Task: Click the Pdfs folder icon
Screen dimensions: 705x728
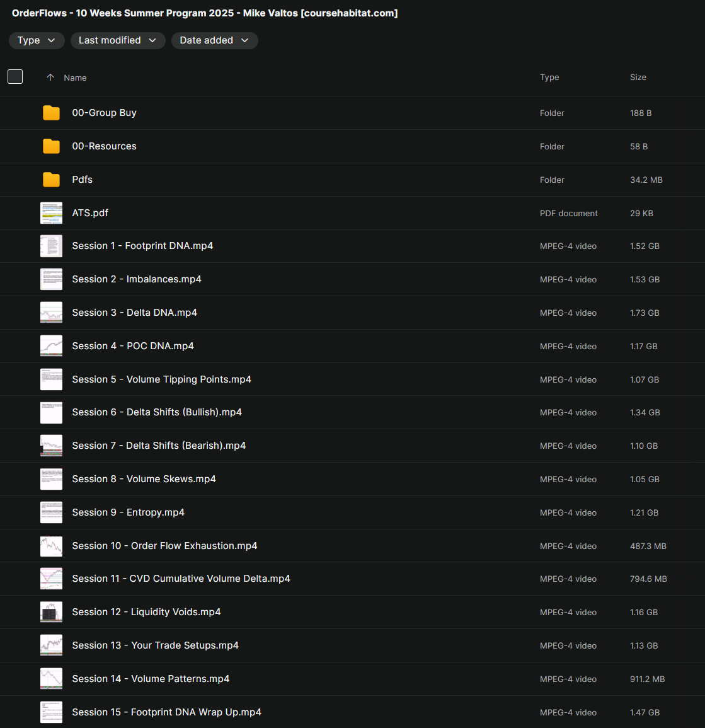Action: point(51,180)
